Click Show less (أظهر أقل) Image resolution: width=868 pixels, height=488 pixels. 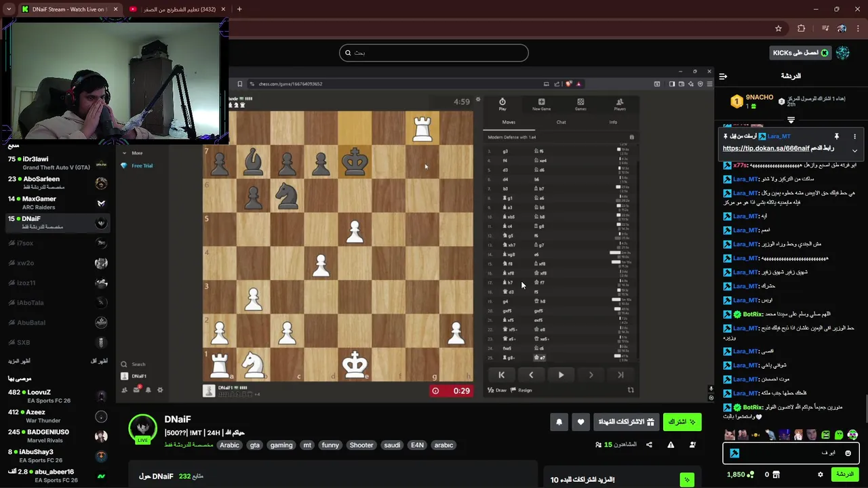tap(99, 361)
